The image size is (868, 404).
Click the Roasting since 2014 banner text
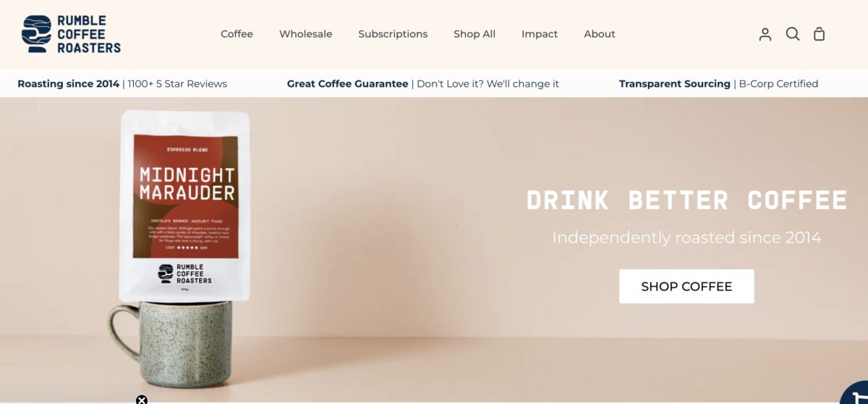coord(68,84)
